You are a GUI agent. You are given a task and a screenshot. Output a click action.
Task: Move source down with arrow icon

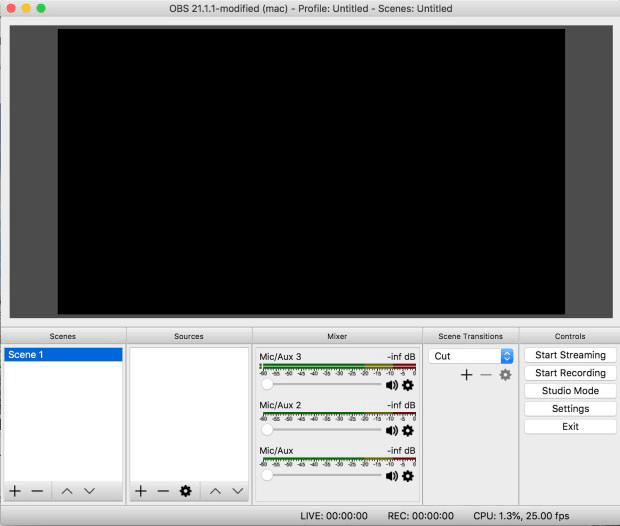[x=238, y=491]
